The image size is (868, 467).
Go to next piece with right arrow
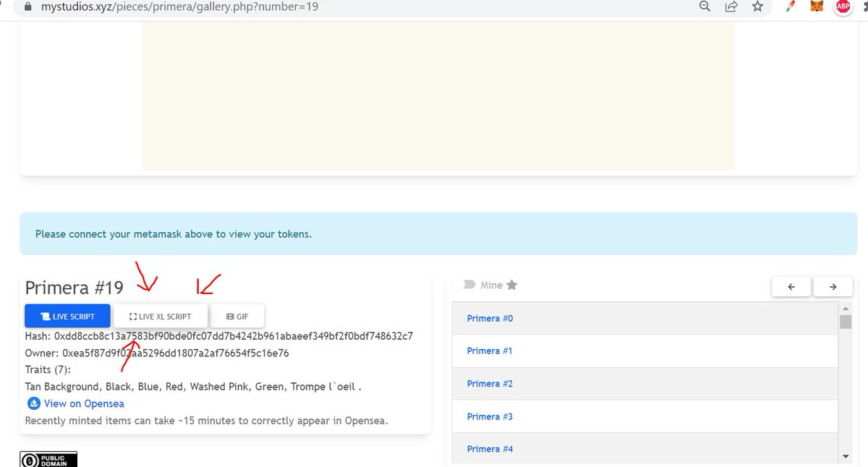(x=833, y=286)
